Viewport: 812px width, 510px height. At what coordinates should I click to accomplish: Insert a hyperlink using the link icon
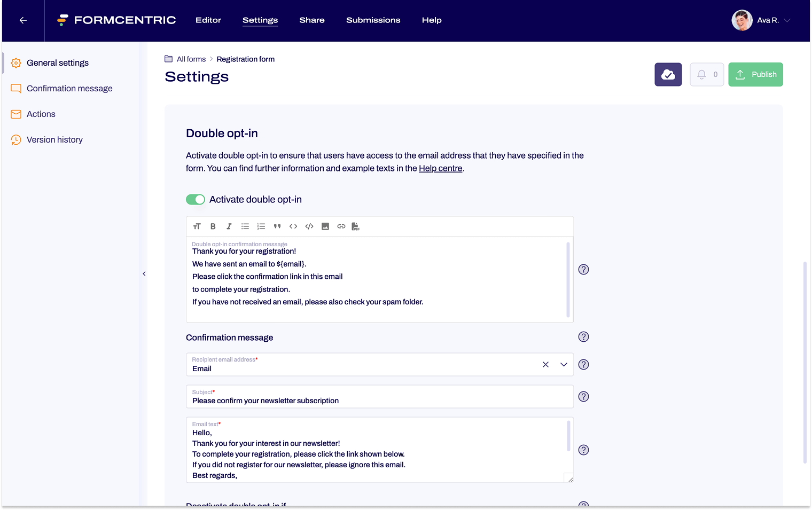(341, 226)
